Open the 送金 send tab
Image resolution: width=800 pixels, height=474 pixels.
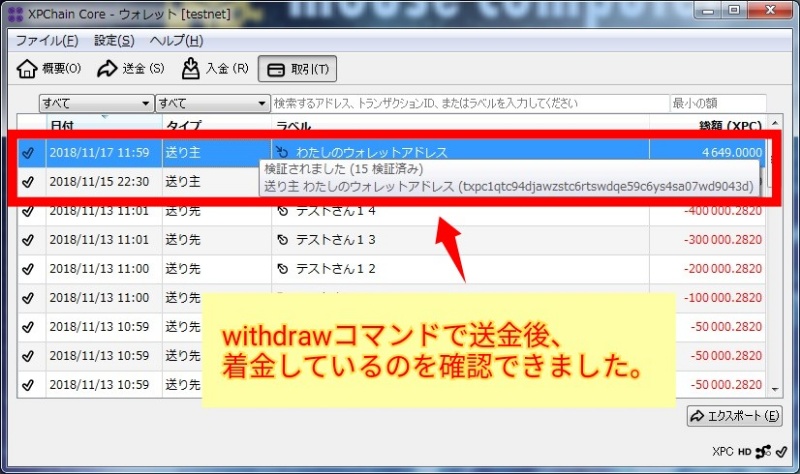tap(131, 68)
